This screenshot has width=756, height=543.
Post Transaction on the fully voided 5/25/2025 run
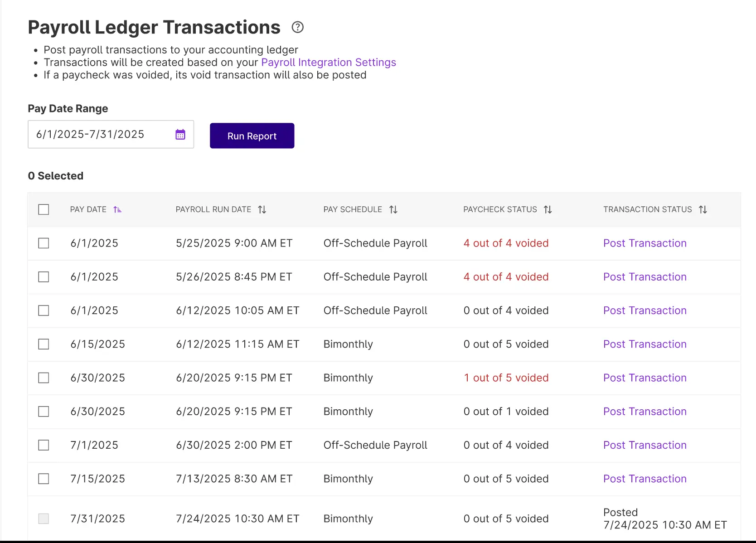[645, 243]
